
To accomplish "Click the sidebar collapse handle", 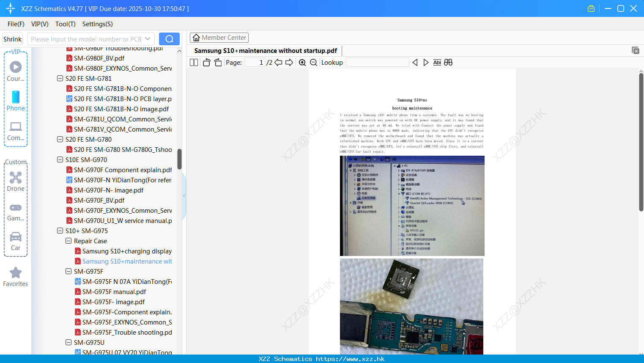I will coord(184,195).
